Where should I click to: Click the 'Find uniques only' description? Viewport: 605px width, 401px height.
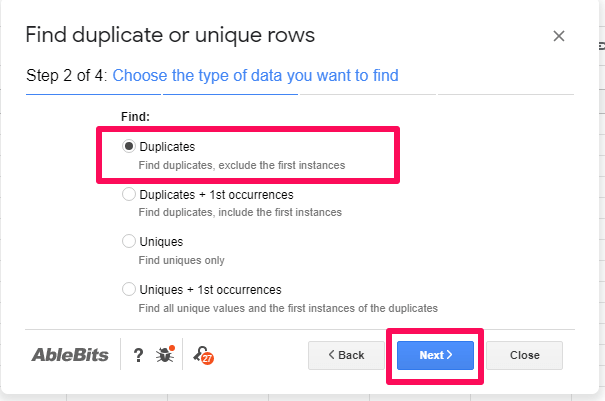[181, 260]
